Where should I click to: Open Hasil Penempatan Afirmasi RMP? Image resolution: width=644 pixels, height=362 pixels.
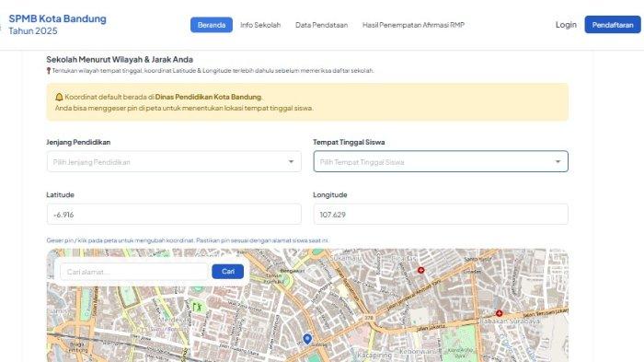click(x=413, y=25)
